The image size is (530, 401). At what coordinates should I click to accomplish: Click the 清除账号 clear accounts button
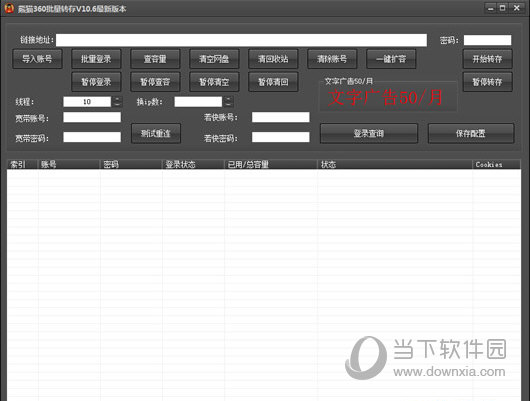(332, 59)
